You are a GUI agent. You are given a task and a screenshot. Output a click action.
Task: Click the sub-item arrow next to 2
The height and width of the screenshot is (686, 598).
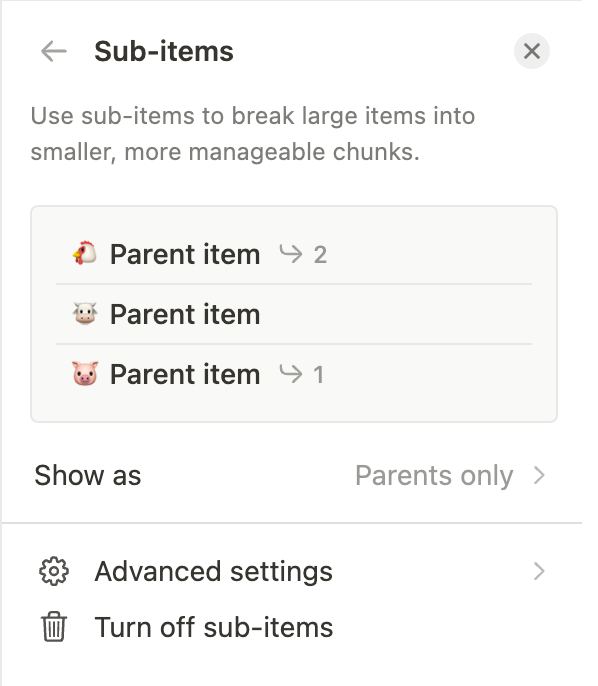tap(290, 254)
